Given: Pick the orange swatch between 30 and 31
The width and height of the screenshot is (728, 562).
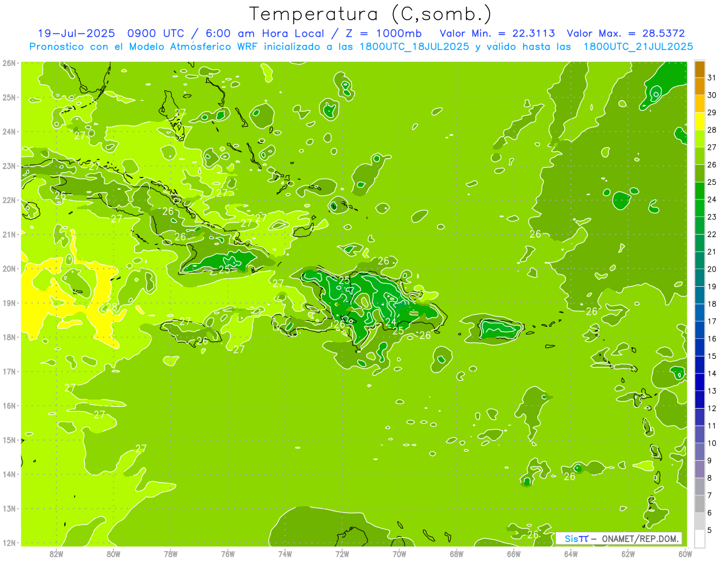Looking at the screenshot, I should click(x=699, y=86).
